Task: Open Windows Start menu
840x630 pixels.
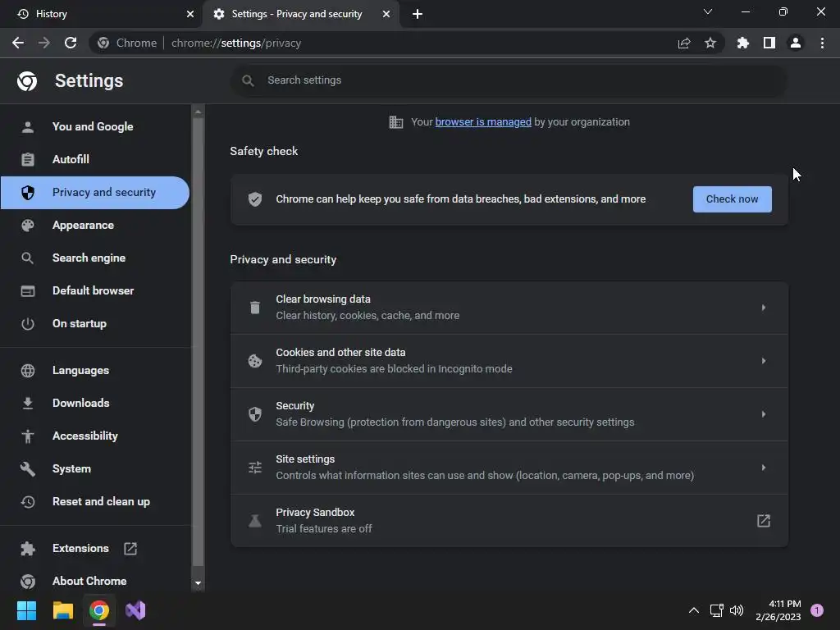Action: pyautogui.click(x=26, y=610)
